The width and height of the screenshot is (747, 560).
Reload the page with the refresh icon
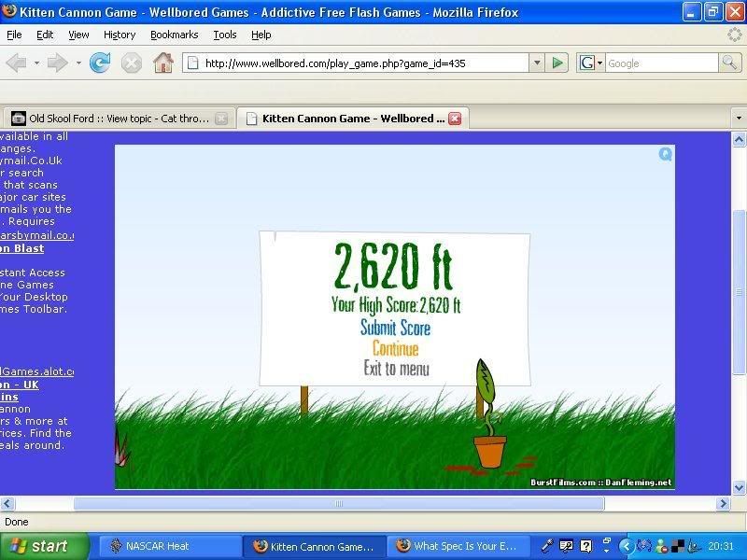point(100,63)
